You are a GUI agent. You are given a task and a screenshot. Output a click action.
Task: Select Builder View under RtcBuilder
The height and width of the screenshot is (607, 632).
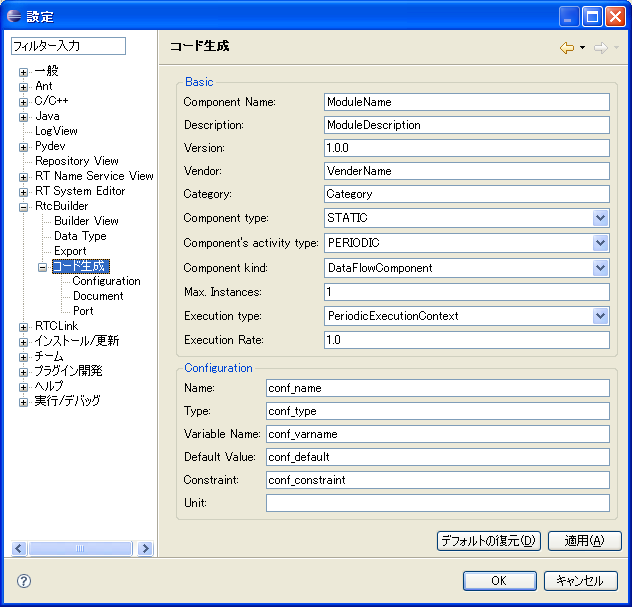pyautogui.click(x=86, y=221)
